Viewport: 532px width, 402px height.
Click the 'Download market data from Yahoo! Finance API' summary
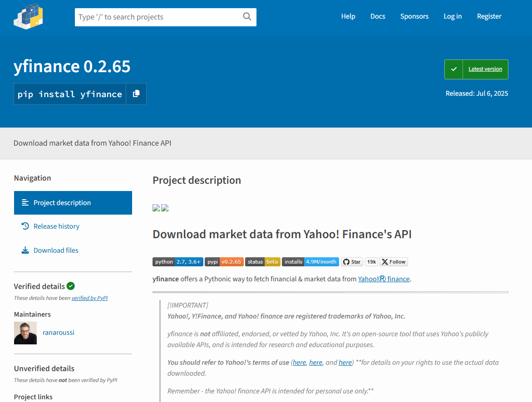click(92, 143)
